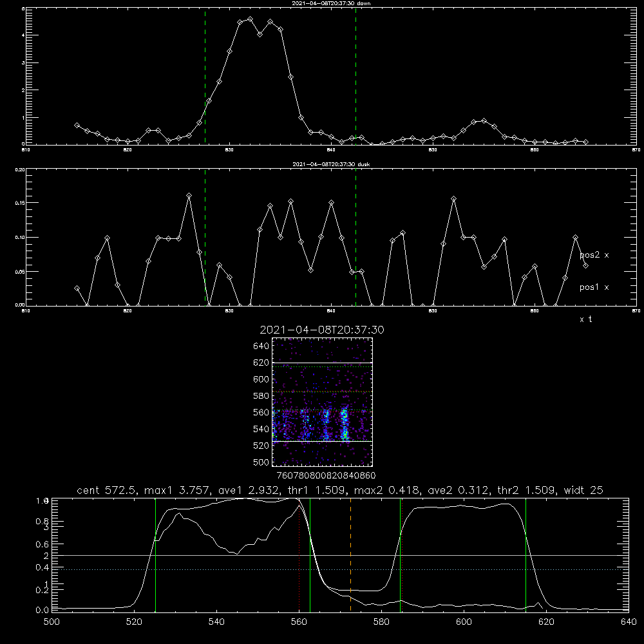Image resolution: width=644 pixels, height=644 pixels.
Task: Click the highest diamond point of the dawn curve
Action: coord(250,19)
